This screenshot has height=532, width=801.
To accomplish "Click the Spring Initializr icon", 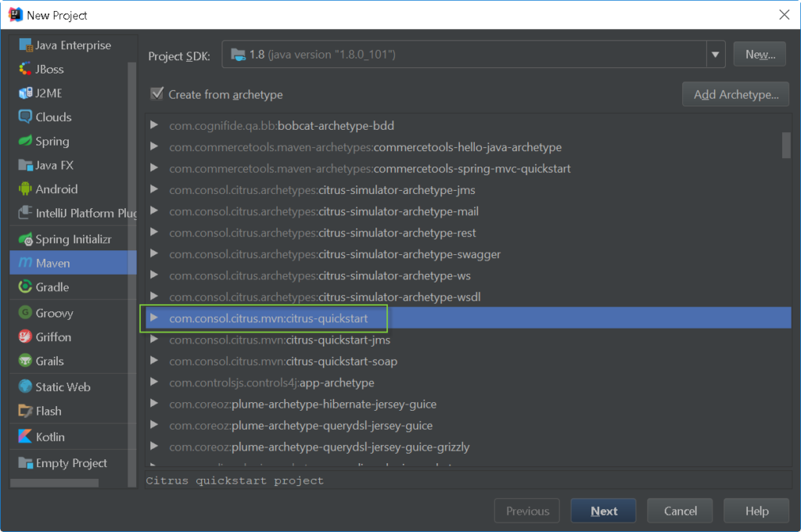I will click(25, 239).
